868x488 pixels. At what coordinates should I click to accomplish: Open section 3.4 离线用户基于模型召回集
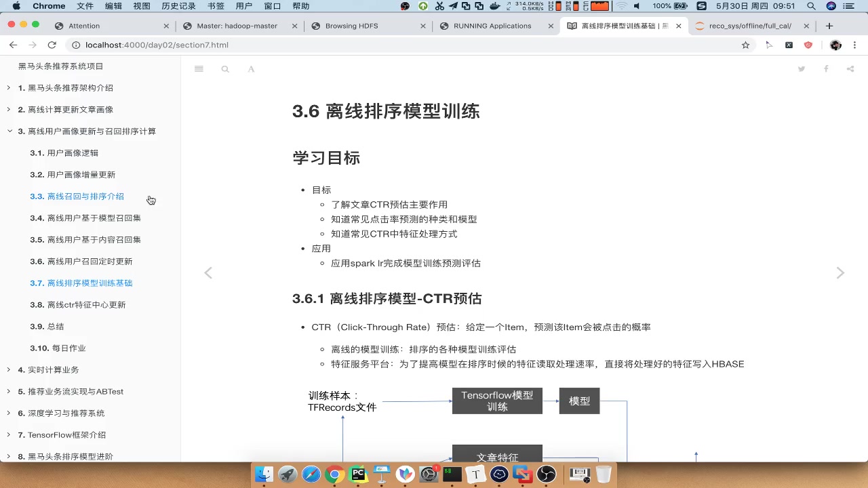click(x=85, y=218)
